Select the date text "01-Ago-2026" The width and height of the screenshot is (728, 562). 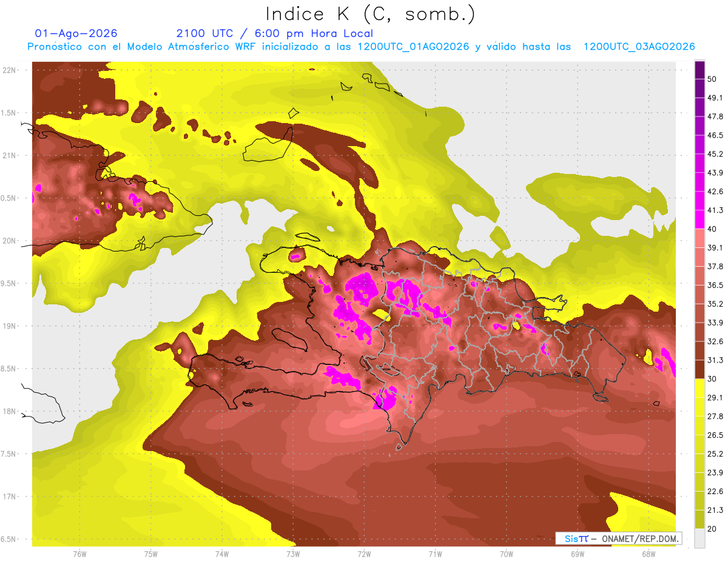pos(76,33)
